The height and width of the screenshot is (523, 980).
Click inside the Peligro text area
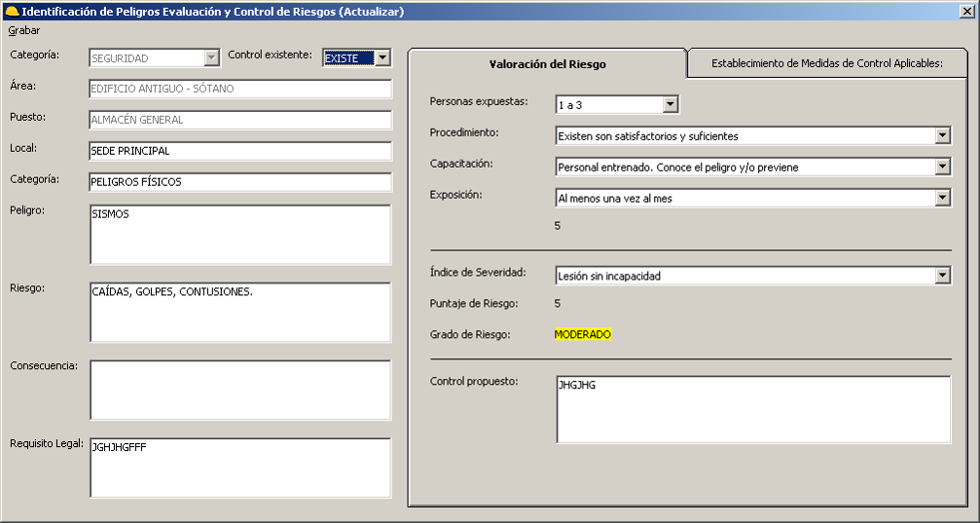click(x=239, y=235)
